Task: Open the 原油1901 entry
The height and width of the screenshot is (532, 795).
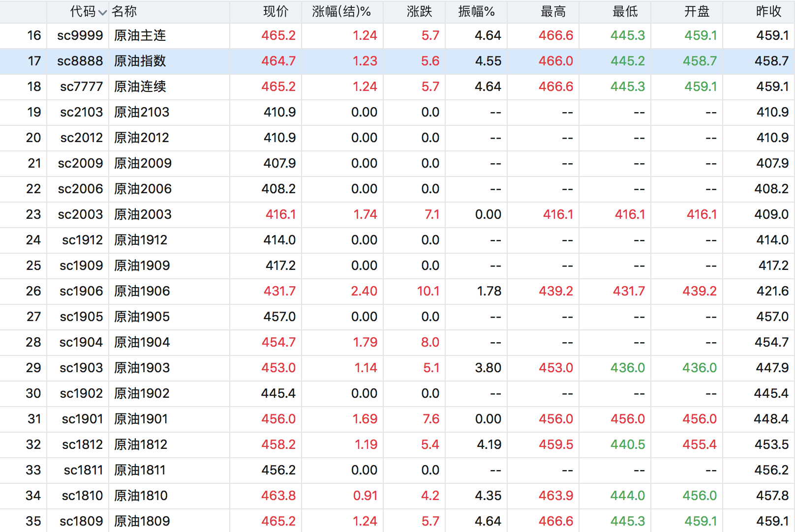Action: pyautogui.click(x=141, y=419)
